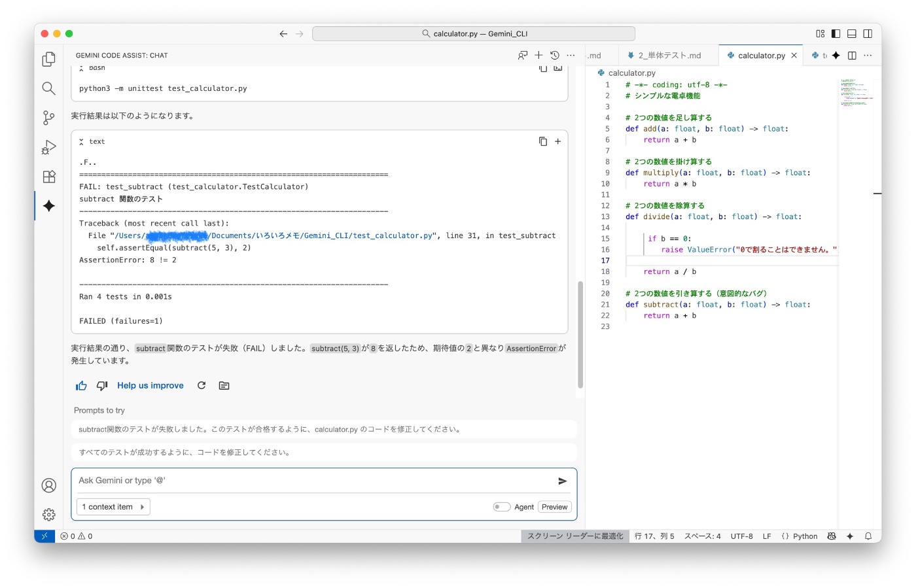Select the calculator.py editor tab
Screen dimensions: 916x588
761,56
